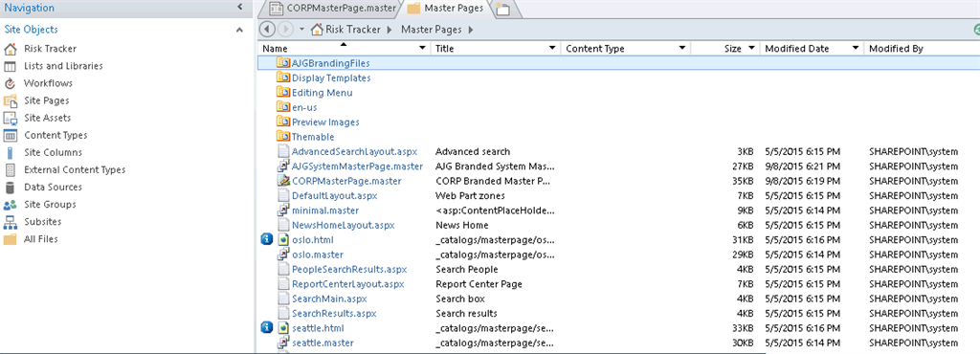Click the Workflows icon in Site Objects
Screen dimensions: 980x354
(10, 83)
